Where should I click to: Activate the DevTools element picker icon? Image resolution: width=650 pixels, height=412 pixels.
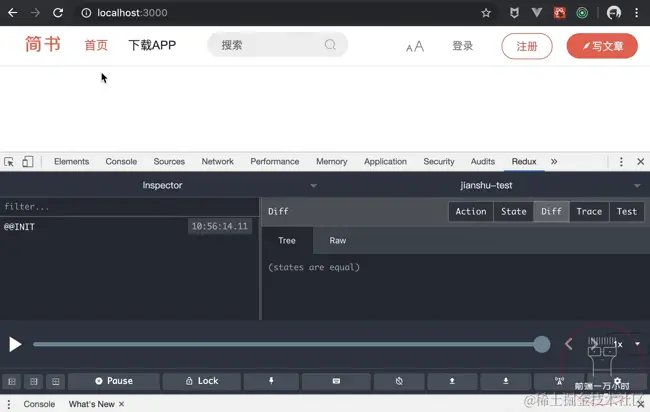coord(9,162)
